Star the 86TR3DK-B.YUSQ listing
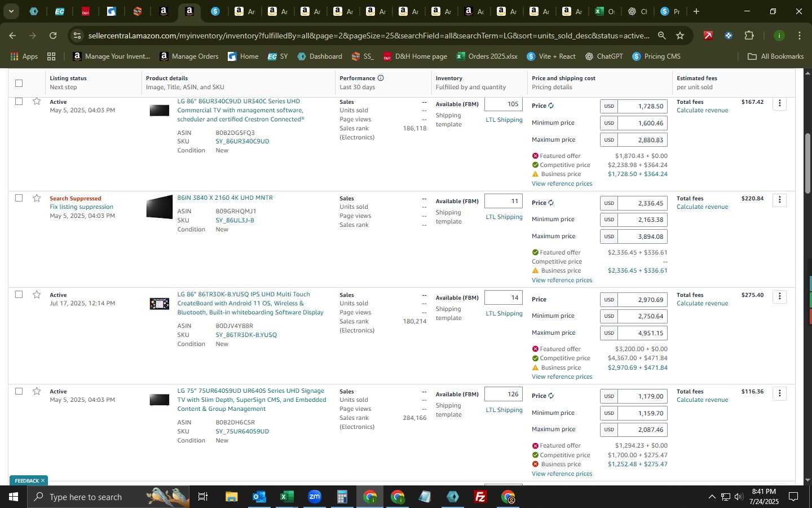The width and height of the screenshot is (812, 508). click(37, 295)
